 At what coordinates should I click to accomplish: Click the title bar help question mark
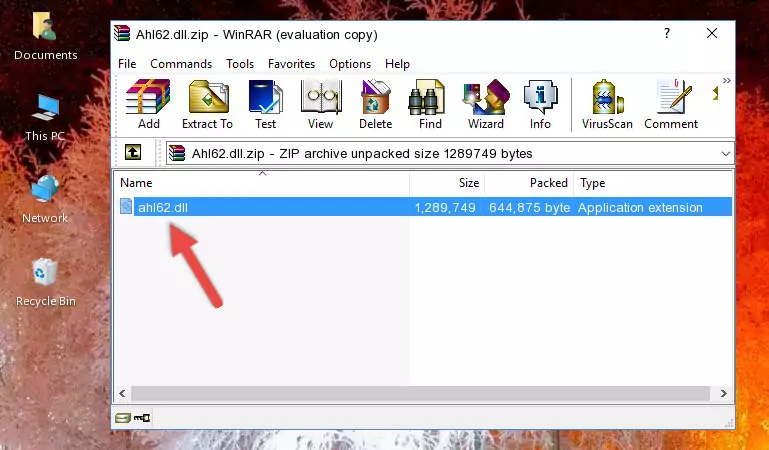coord(666,33)
